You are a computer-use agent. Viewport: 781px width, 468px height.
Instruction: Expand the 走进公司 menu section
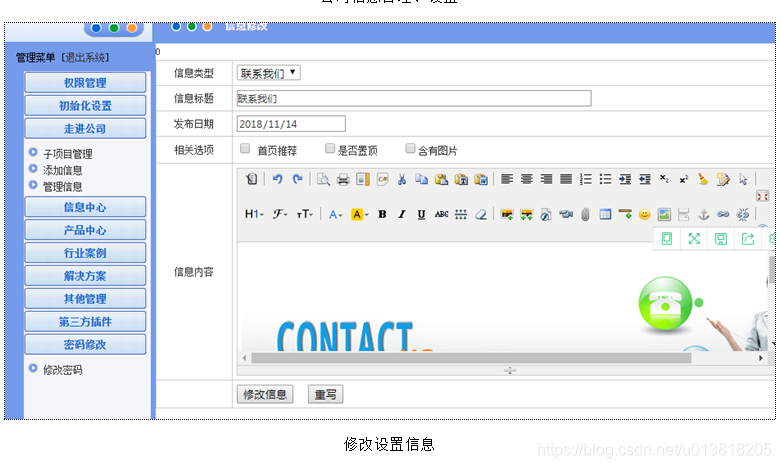click(x=85, y=128)
